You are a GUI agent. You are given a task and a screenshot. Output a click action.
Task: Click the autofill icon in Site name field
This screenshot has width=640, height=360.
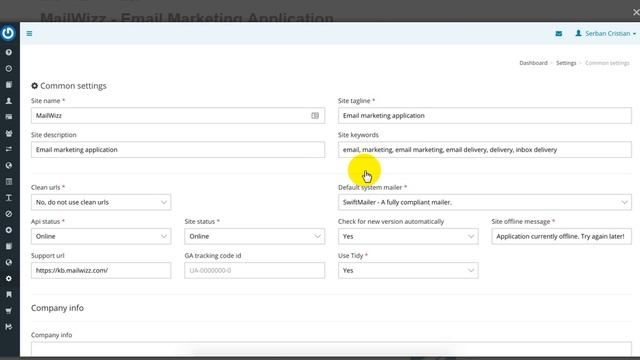click(315, 116)
